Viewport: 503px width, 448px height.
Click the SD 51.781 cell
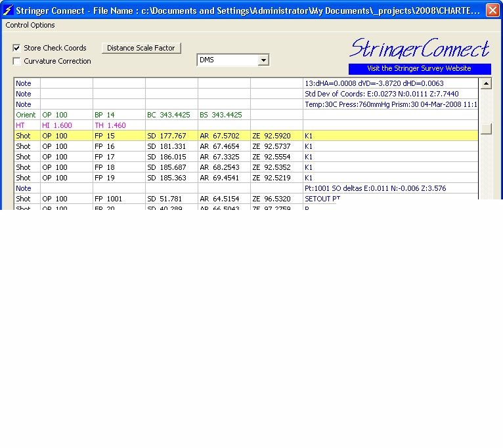171,199
